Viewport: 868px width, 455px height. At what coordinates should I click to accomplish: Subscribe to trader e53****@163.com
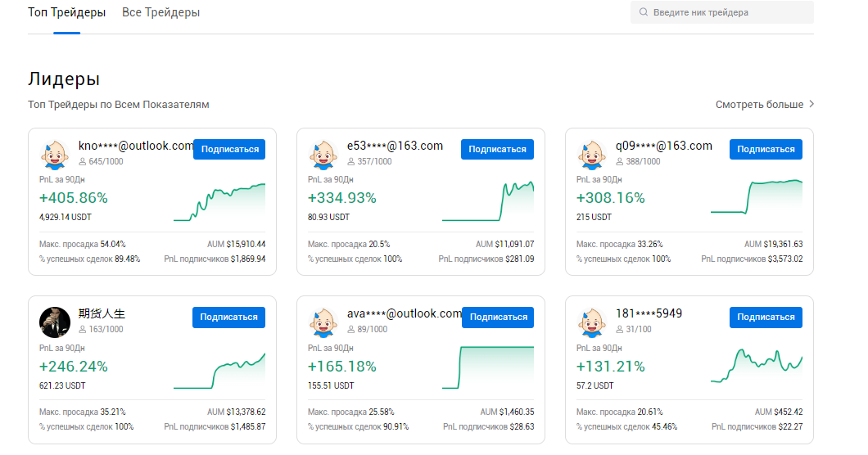tap(497, 149)
